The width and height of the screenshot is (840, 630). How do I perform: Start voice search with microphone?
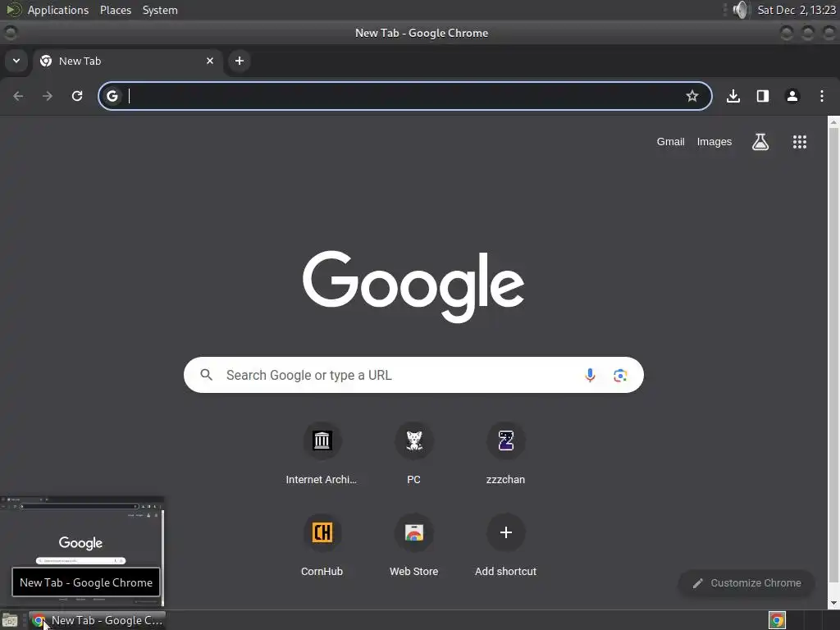590,375
